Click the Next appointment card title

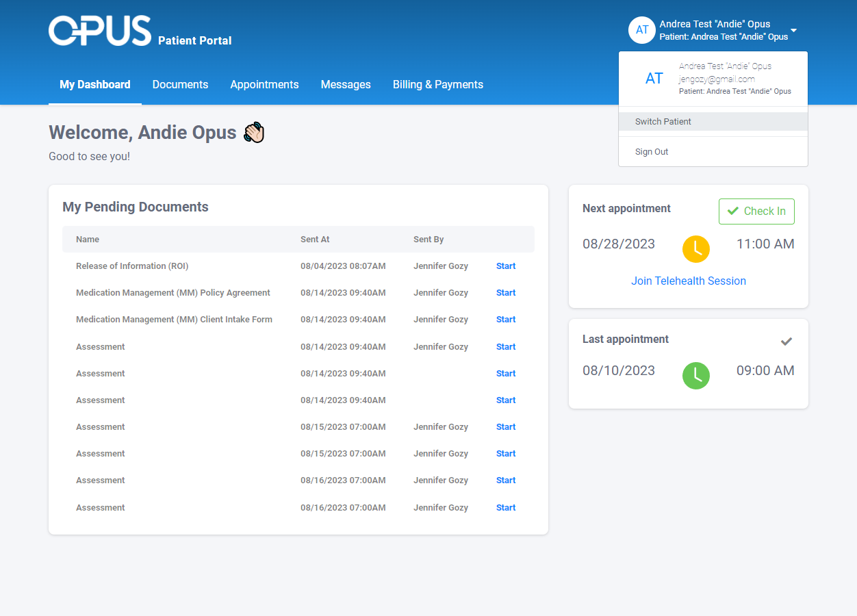pyautogui.click(x=627, y=209)
